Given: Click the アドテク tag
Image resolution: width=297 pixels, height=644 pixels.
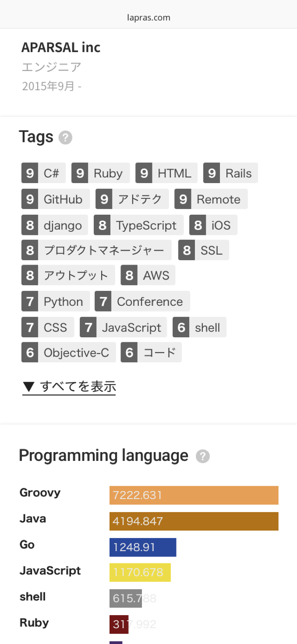Looking at the screenshot, I should tap(132, 199).
